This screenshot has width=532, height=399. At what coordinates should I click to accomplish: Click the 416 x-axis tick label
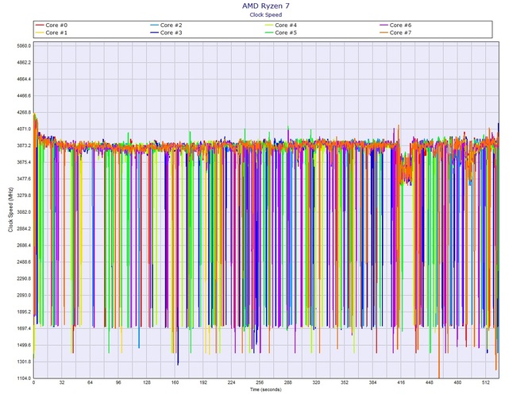tap(401, 382)
